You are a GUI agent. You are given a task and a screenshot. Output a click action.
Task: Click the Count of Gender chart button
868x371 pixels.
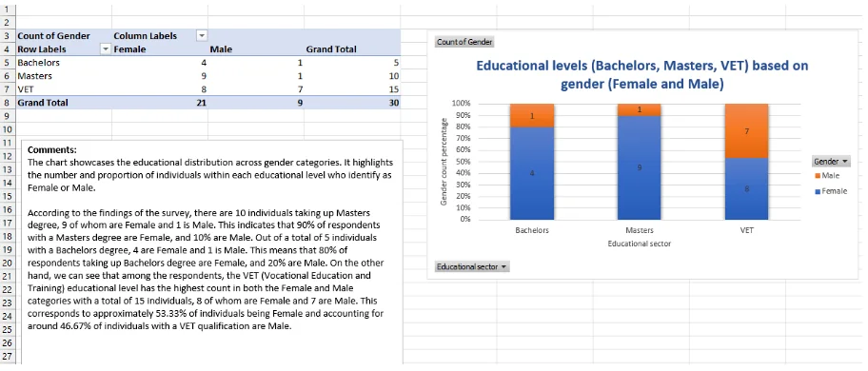point(464,42)
